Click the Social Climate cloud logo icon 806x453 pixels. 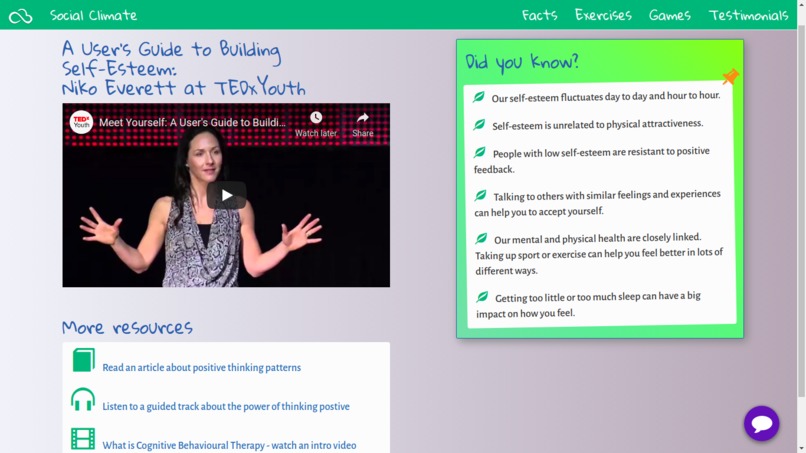click(x=21, y=16)
